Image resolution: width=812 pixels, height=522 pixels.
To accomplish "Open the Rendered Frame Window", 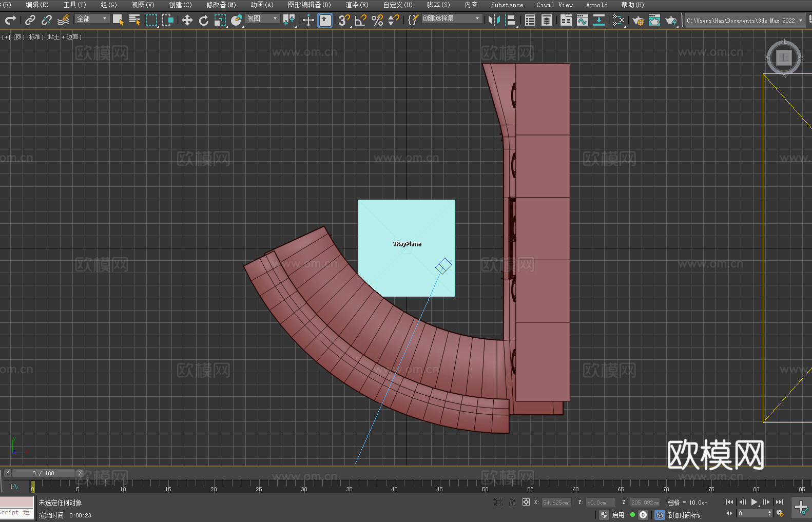I will click(x=654, y=20).
